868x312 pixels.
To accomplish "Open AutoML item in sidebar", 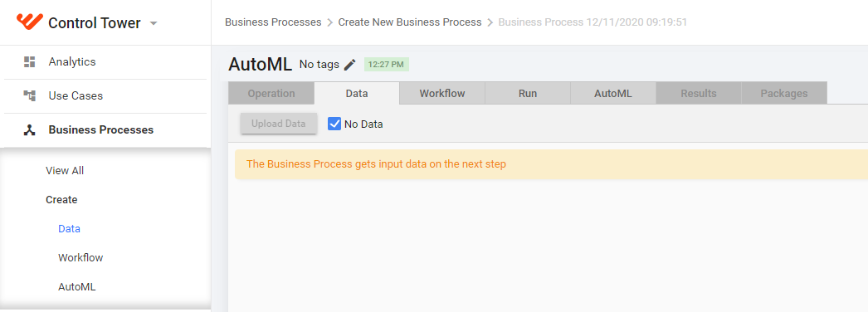I will 76,287.
